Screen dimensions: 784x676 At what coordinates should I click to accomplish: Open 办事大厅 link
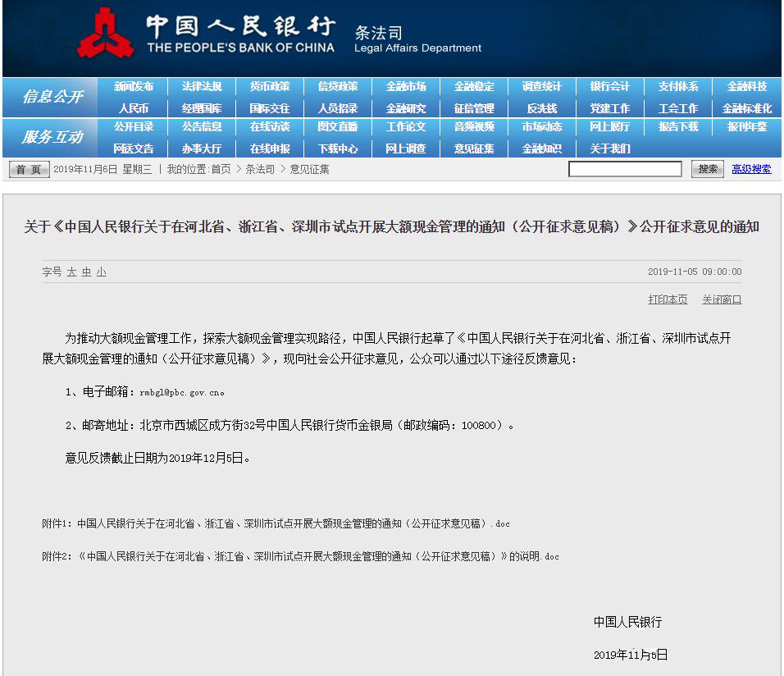tap(202, 148)
